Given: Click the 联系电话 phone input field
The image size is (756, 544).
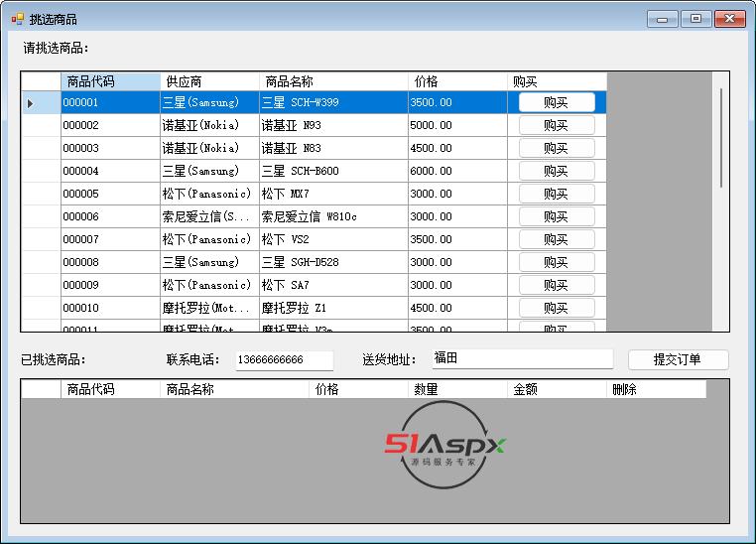Looking at the screenshot, I should point(285,359).
